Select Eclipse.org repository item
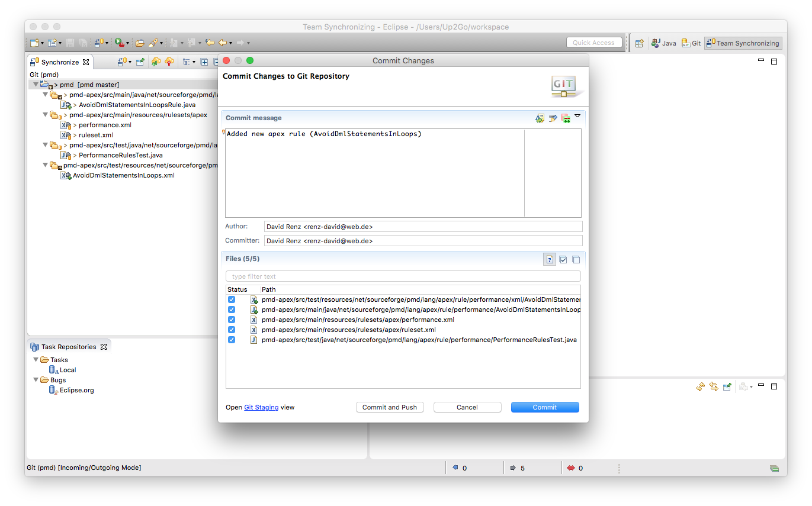The height and width of the screenshot is (506, 812). pyautogui.click(x=76, y=390)
